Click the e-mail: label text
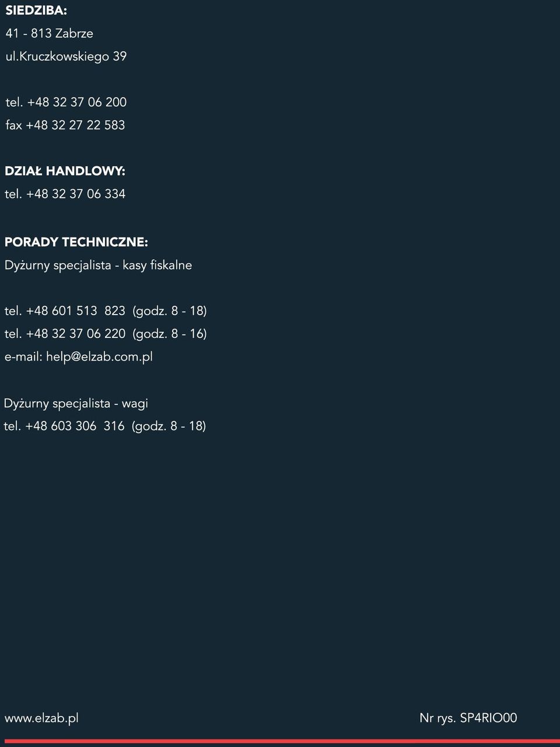 23,356
